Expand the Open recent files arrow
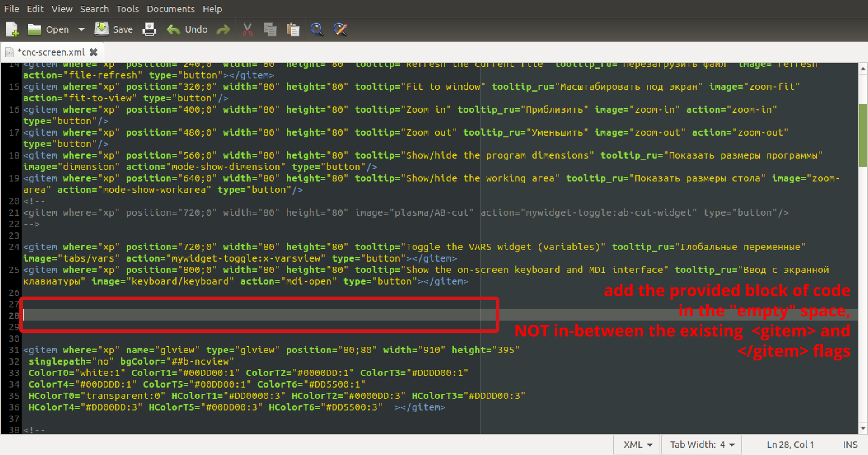This screenshot has height=455, width=868. pyautogui.click(x=81, y=29)
